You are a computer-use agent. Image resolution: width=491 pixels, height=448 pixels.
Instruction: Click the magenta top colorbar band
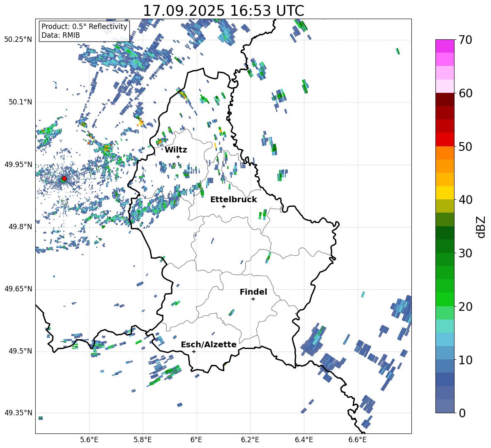pyautogui.click(x=445, y=46)
